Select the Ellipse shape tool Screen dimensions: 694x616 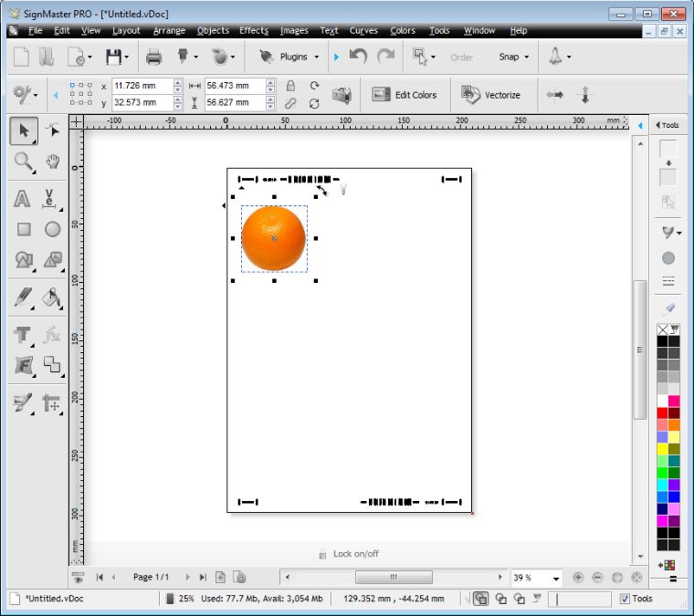click(x=53, y=229)
